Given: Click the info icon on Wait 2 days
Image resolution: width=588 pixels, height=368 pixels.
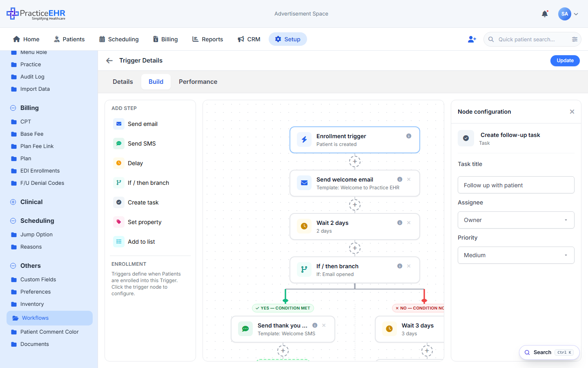Looking at the screenshot, I should (x=400, y=223).
